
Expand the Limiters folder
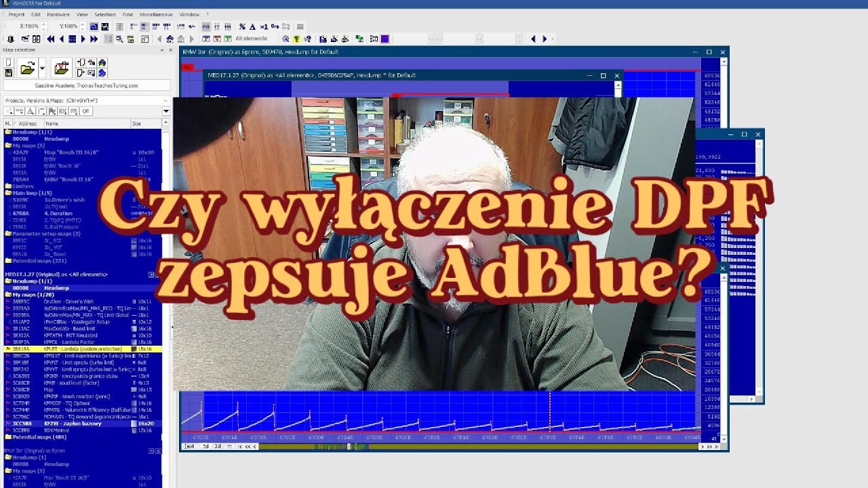pyautogui.click(x=8, y=186)
